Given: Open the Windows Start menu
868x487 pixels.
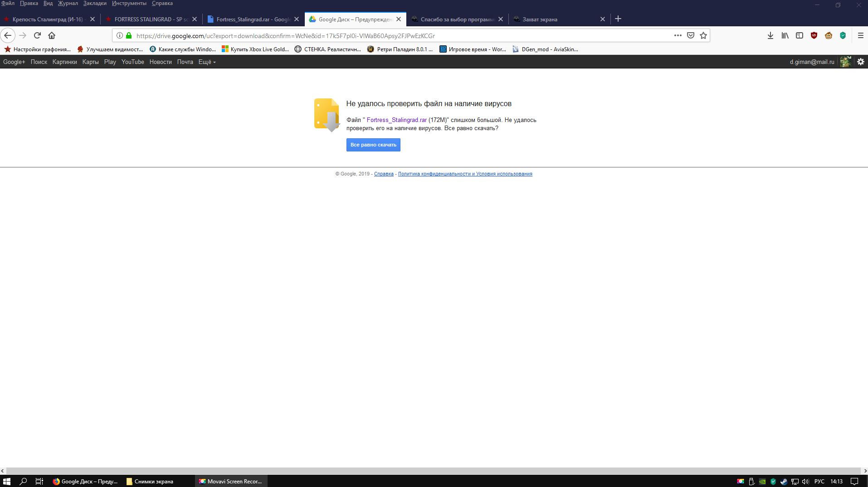Looking at the screenshot, I should tap(7, 481).
